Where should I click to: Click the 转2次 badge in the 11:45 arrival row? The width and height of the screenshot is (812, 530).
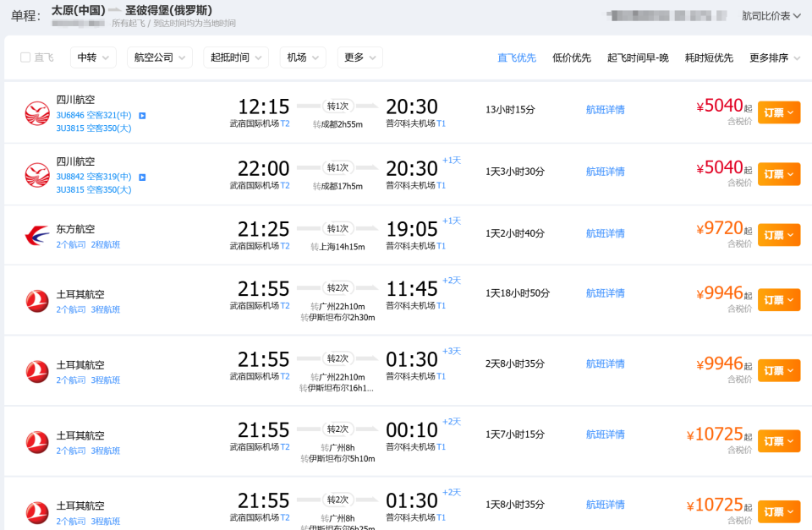coord(337,287)
